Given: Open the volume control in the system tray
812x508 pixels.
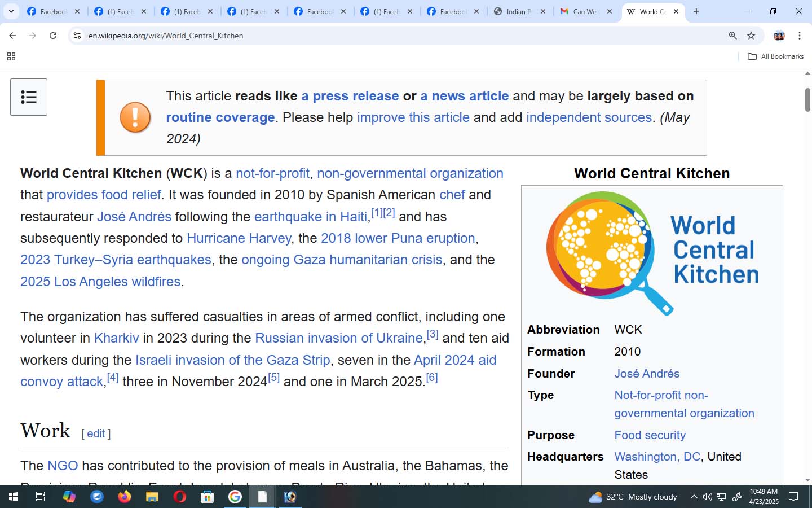Looking at the screenshot, I should coord(708,497).
